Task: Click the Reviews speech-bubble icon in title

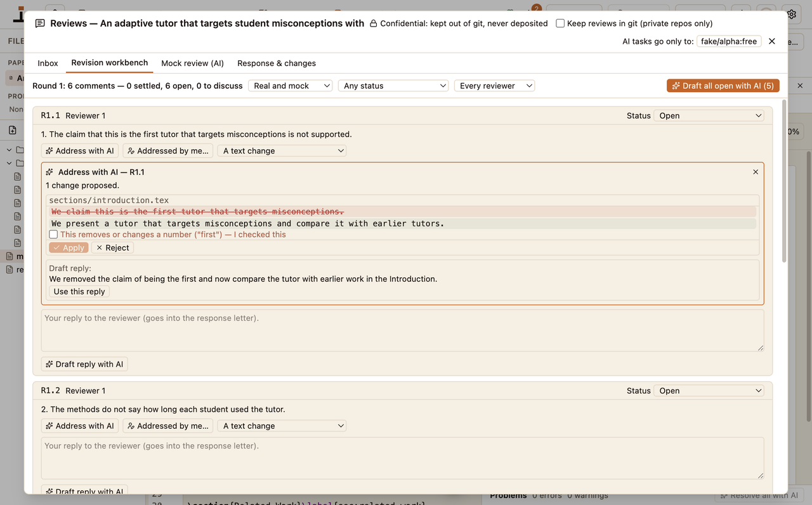Action: tap(40, 23)
